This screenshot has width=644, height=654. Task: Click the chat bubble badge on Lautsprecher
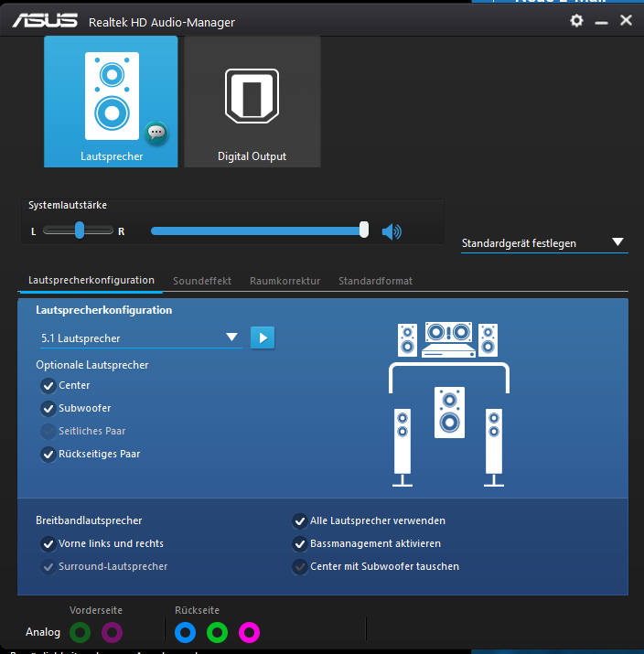pos(156,133)
